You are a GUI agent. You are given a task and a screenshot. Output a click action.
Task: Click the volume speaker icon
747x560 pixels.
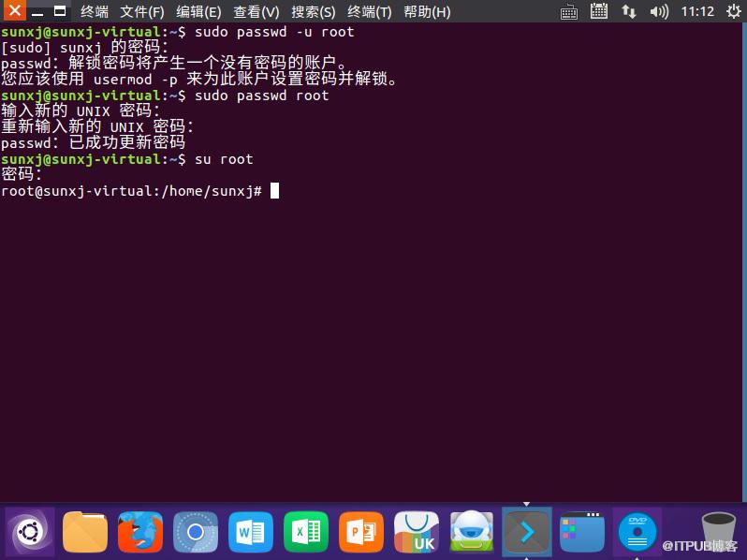pos(659,11)
